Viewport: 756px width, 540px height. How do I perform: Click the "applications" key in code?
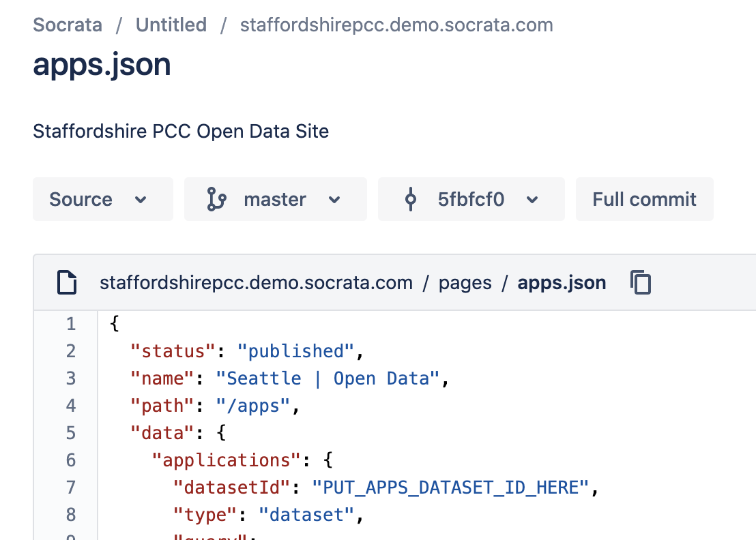click(x=226, y=460)
